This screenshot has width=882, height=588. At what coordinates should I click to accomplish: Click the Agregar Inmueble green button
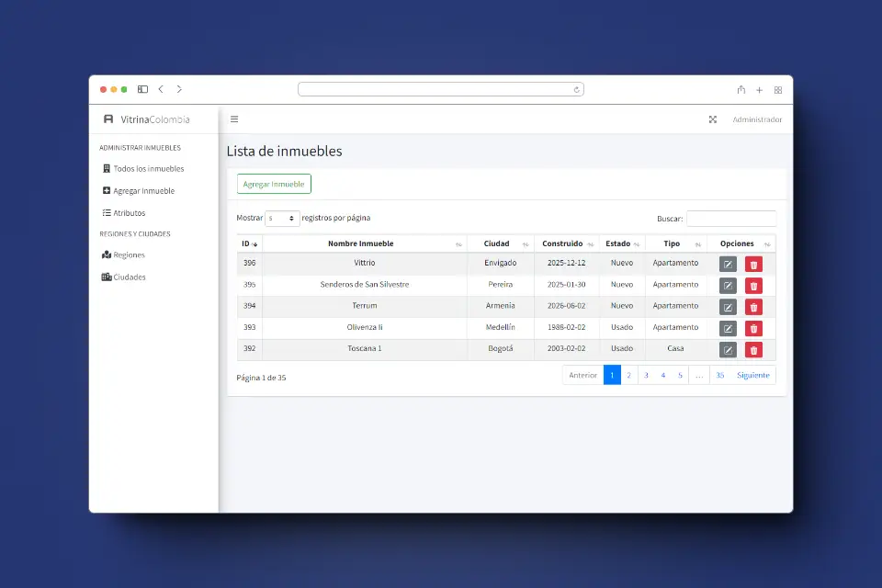274,184
